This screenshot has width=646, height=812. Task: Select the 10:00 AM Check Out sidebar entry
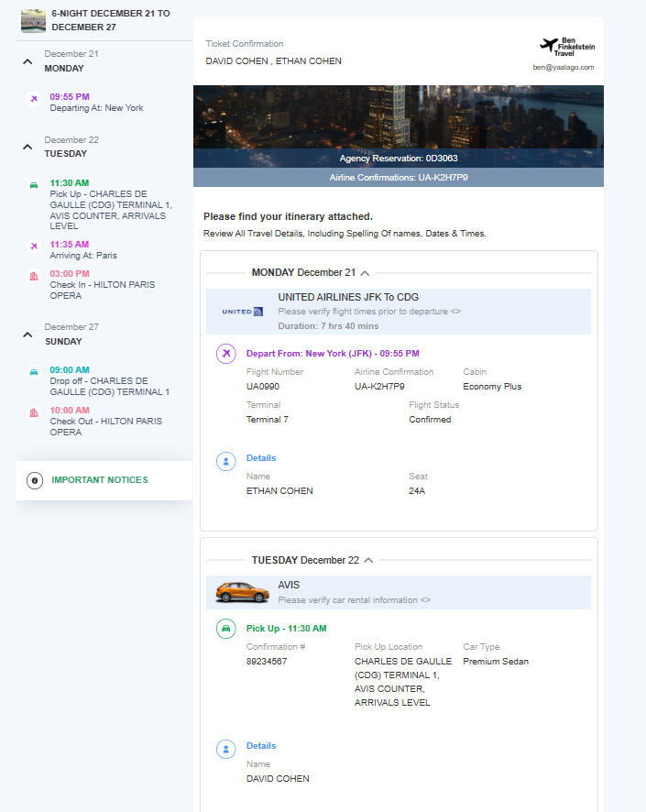pos(106,421)
